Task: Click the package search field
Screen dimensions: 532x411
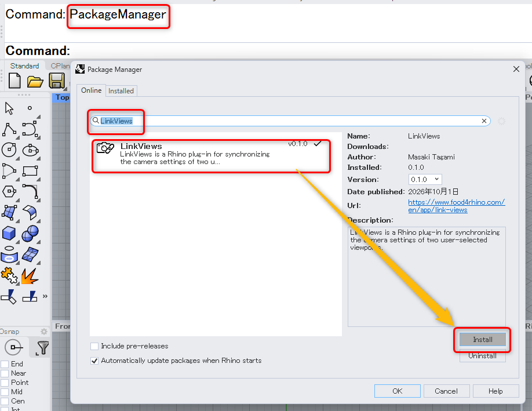Action: 290,121
